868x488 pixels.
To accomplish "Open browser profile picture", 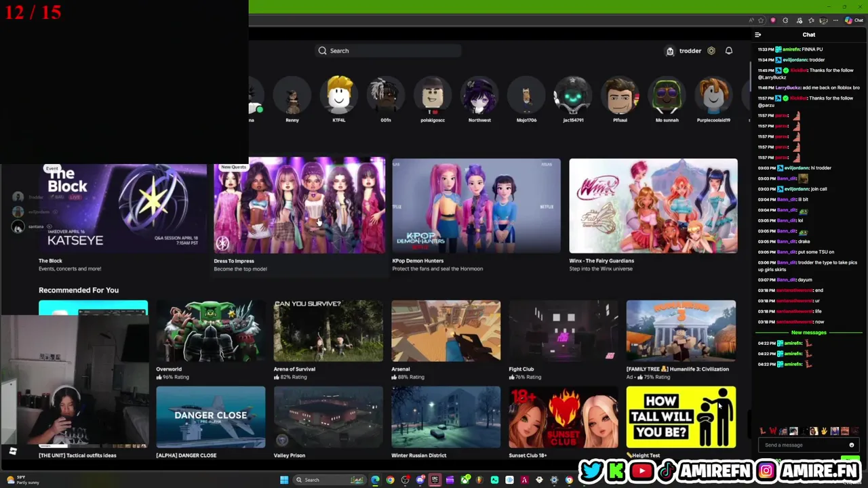I will (x=824, y=20).
